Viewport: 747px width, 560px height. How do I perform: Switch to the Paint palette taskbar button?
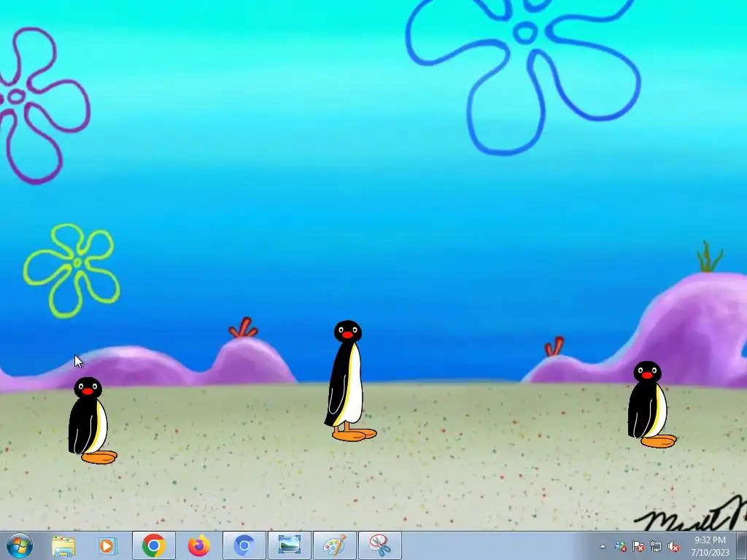point(334,545)
